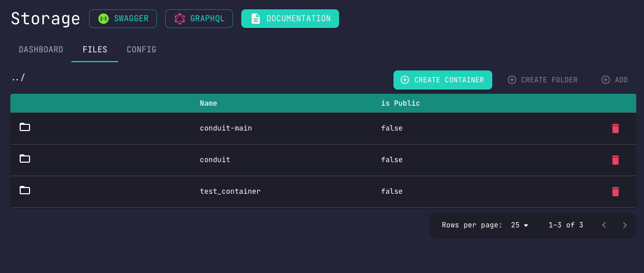Image resolution: width=644 pixels, height=273 pixels.
Task: Click the Add button
Action: (614, 80)
